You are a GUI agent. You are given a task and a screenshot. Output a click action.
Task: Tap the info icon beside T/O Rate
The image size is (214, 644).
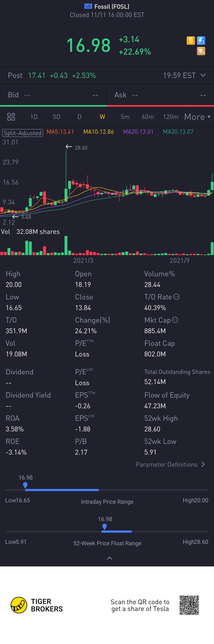177,297
